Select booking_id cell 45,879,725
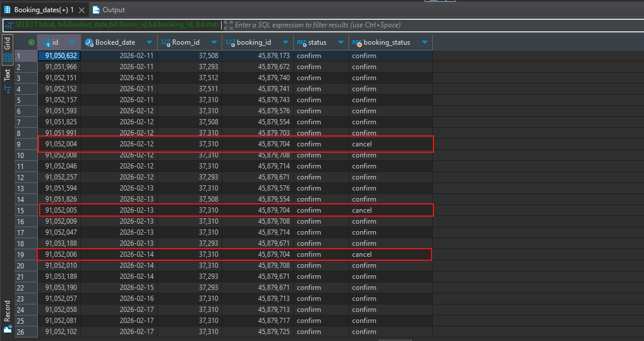 tap(258, 332)
